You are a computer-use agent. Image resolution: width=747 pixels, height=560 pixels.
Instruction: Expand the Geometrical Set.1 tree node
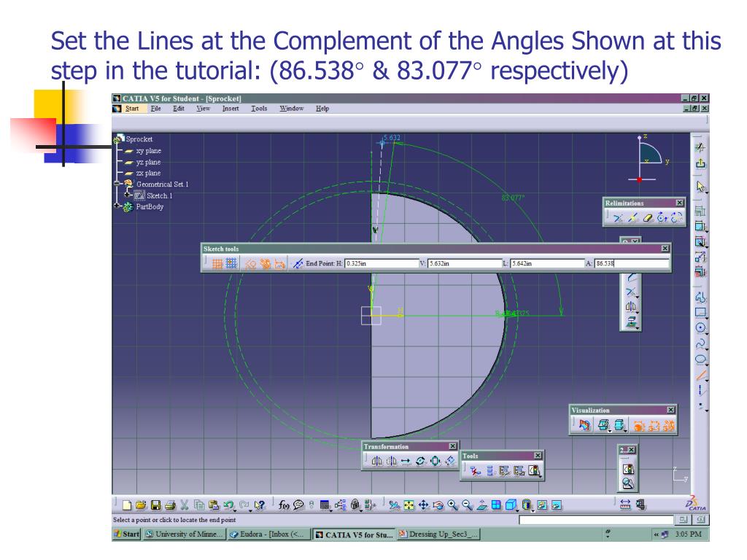[117, 183]
